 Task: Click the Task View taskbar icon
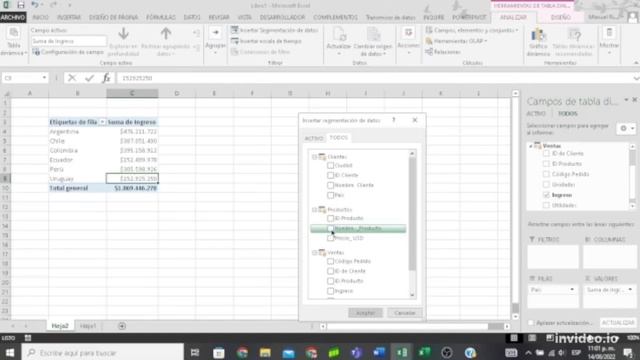pos(195,352)
